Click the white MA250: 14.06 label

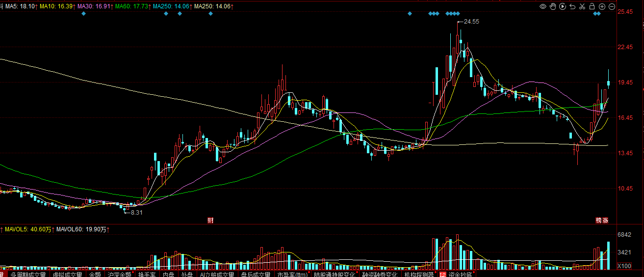[x=213, y=6]
